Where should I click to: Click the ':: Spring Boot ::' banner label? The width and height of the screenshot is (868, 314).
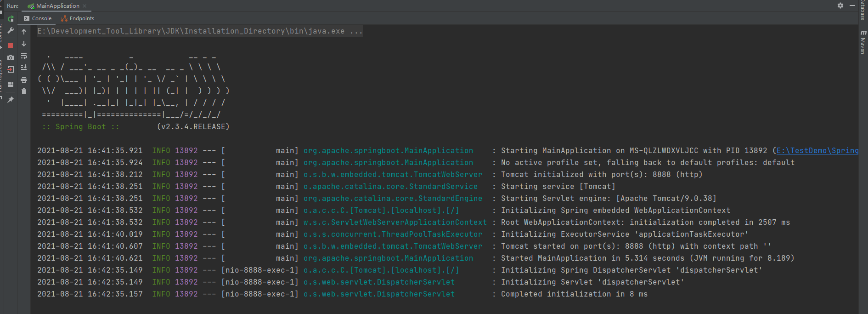pos(81,127)
